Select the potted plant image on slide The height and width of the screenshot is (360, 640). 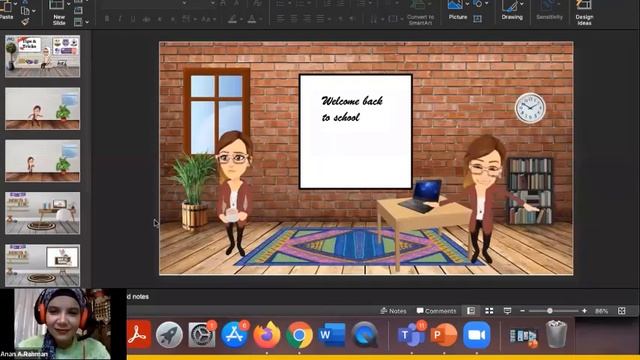[193, 191]
